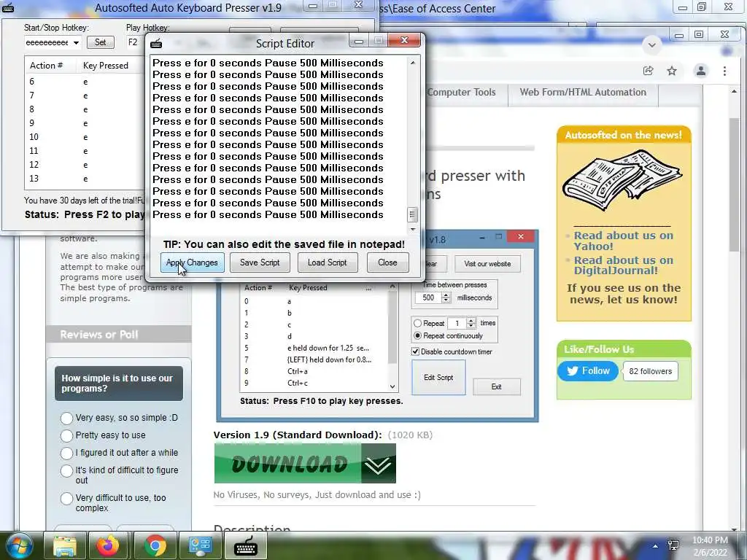Click the time between presses 500 field
The height and width of the screenshot is (560, 747).
428,297
